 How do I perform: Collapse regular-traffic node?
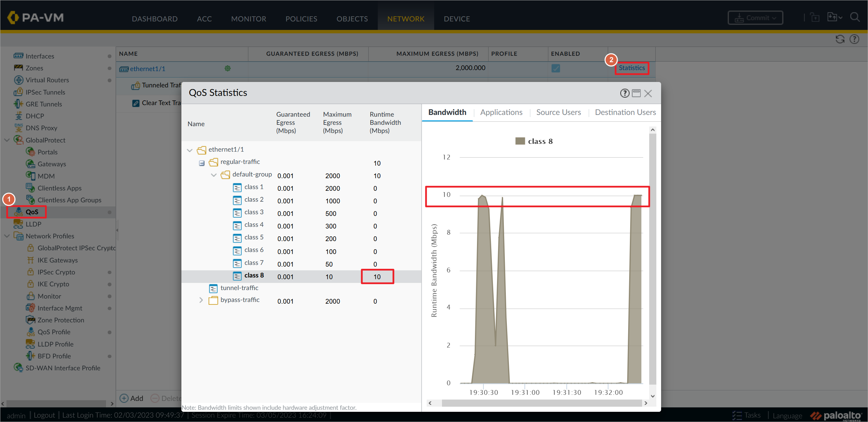coord(201,163)
